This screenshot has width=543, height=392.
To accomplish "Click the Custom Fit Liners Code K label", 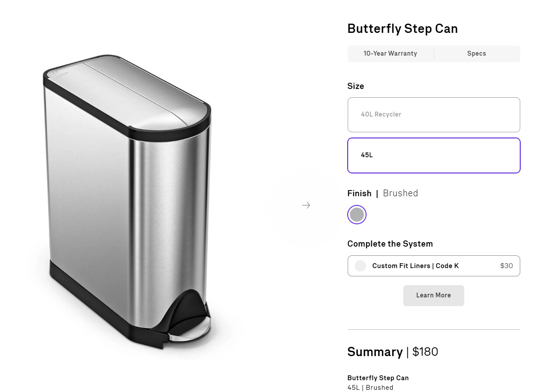I will pyautogui.click(x=415, y=266).
